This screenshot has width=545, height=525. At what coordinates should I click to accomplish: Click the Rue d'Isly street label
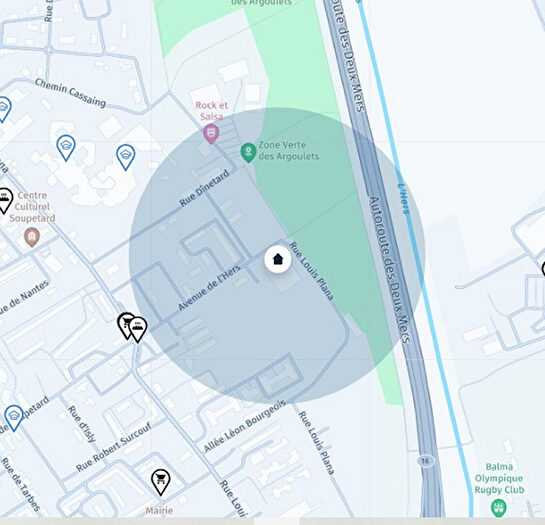click(81, 424)
